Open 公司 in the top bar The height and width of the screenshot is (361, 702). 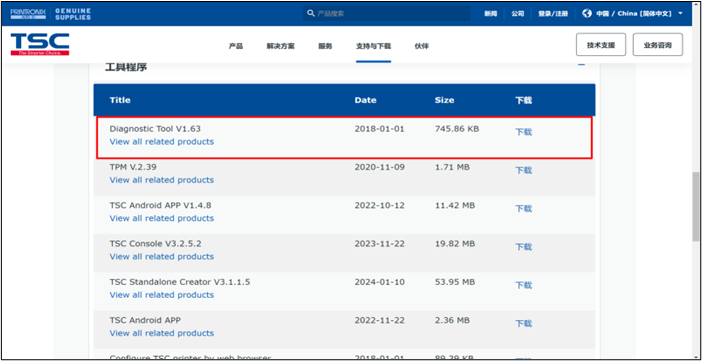pos(518,14)
